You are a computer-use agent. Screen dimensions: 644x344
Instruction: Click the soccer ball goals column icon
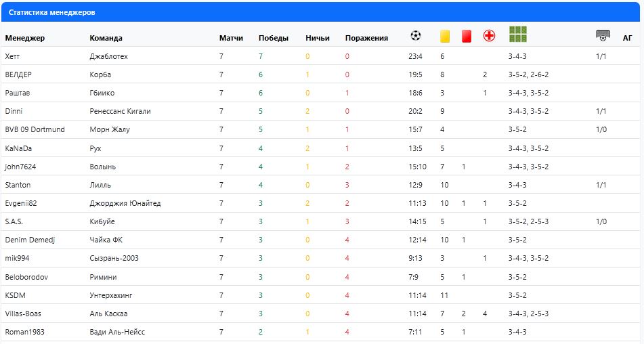click(416, 36)
